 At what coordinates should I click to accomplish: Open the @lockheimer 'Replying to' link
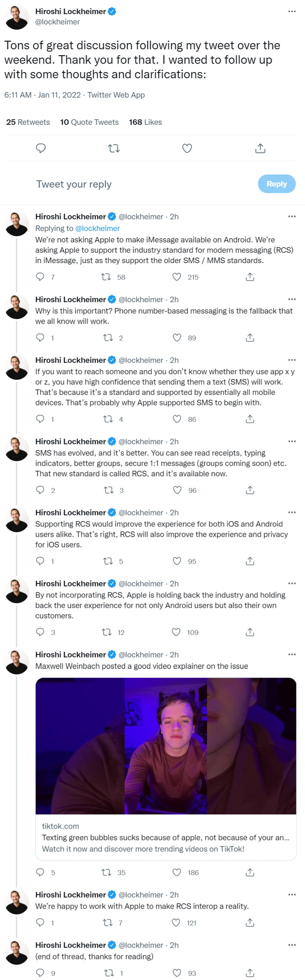click(x=97, y=228)
